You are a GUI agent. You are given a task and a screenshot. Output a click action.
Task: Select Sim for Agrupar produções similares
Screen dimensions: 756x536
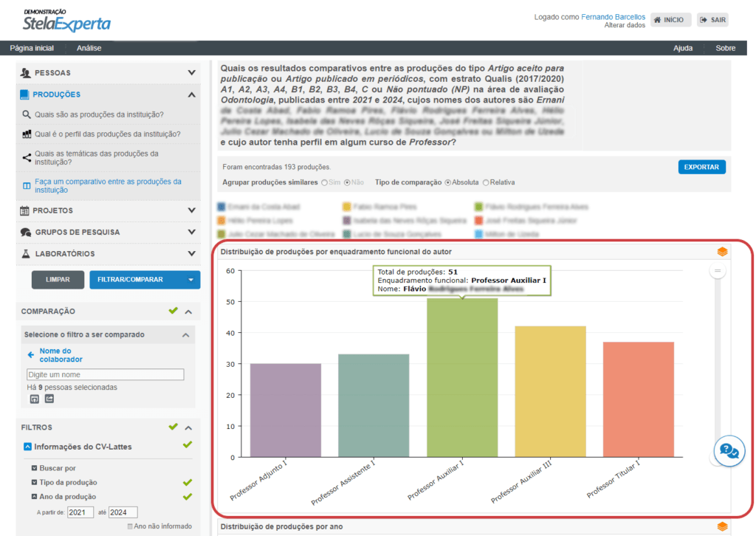(x=325, y=182)
